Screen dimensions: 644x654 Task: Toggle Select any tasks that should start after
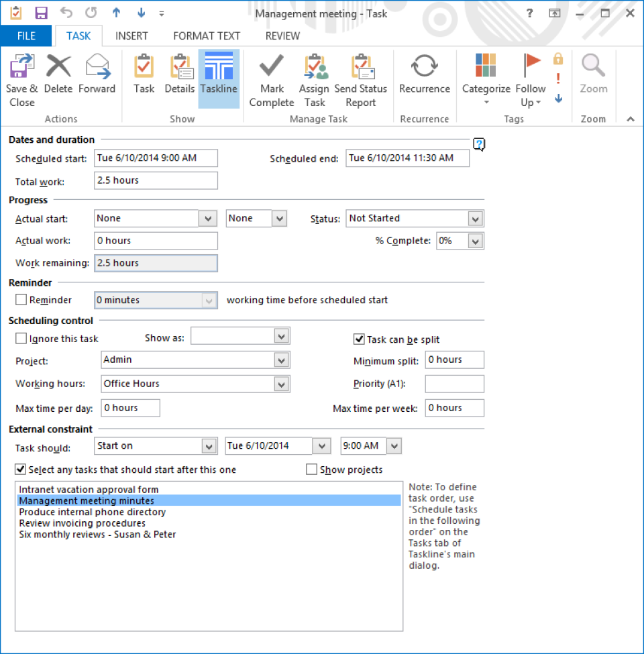20,470
